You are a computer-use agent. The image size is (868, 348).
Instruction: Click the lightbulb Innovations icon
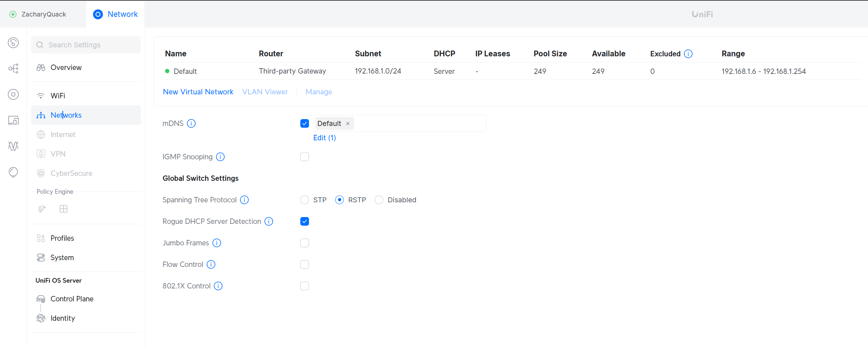13,172
